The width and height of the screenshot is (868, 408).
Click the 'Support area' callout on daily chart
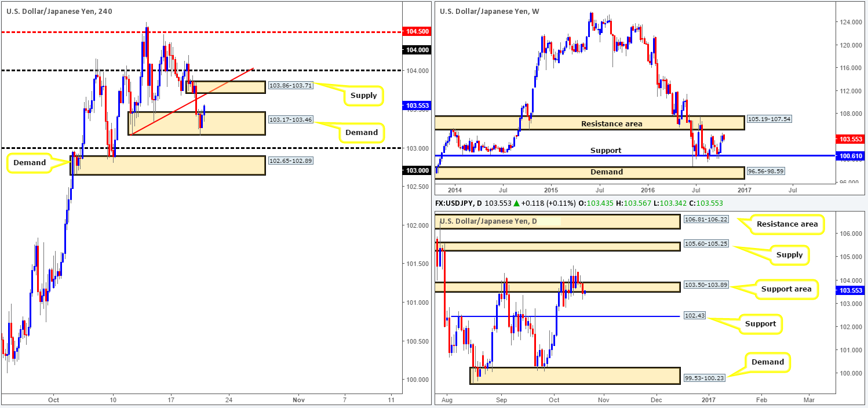tap(787, 289)
